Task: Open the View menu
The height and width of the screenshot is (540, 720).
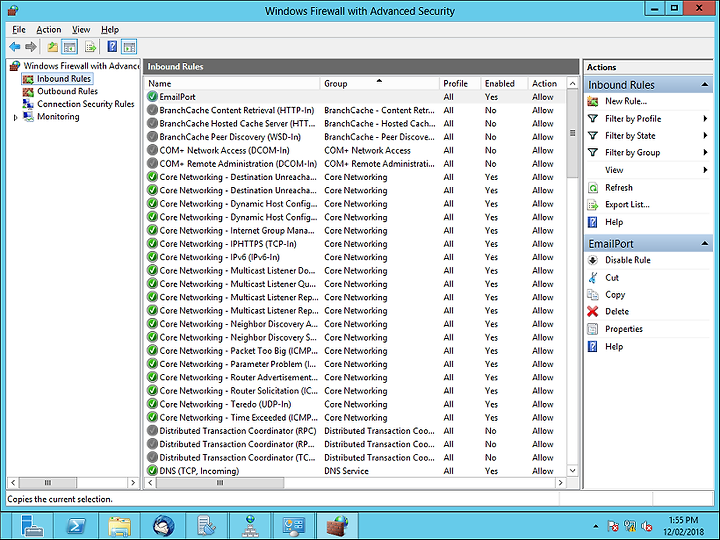Action: (x=81, y=29)
